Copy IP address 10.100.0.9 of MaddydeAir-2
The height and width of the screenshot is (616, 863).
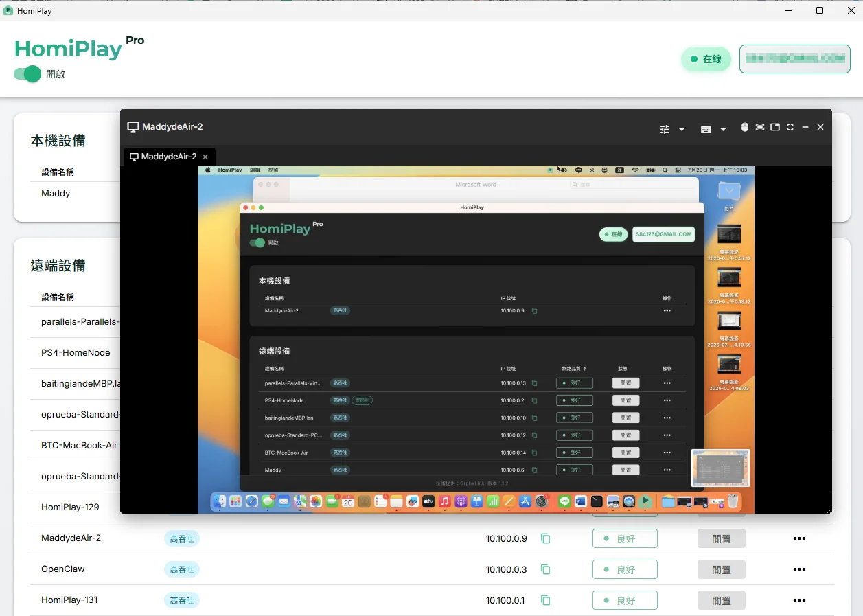point(546,538)
